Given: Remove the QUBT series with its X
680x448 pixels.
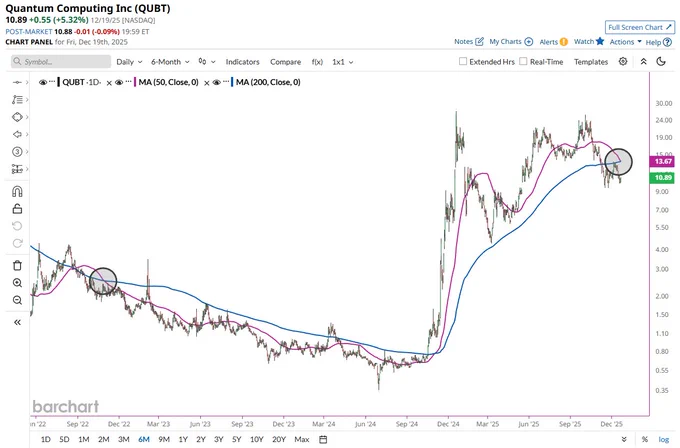Looking at the screenshot, I should click(109, 83).
